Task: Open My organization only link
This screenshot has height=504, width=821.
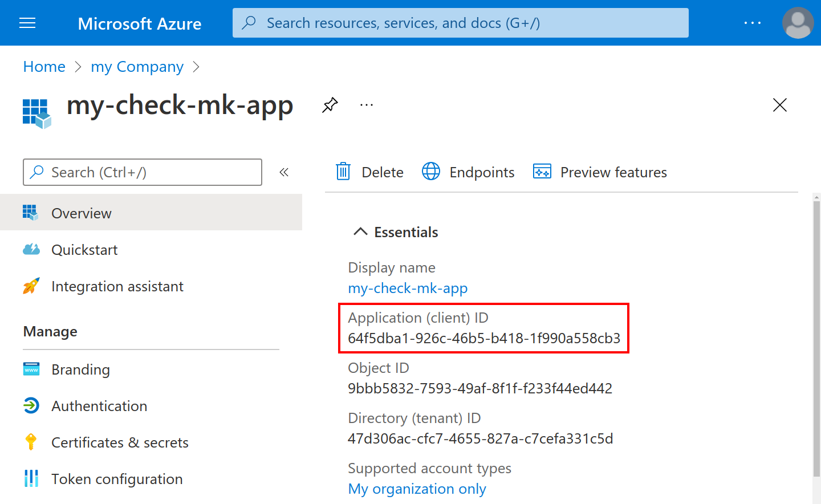Action: (417, 489)
